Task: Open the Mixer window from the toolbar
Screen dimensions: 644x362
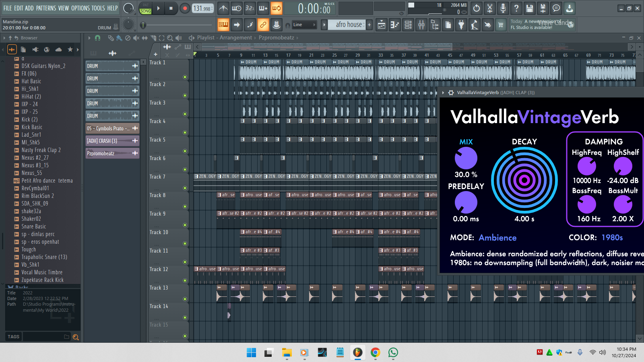Action: pos(421,25)
